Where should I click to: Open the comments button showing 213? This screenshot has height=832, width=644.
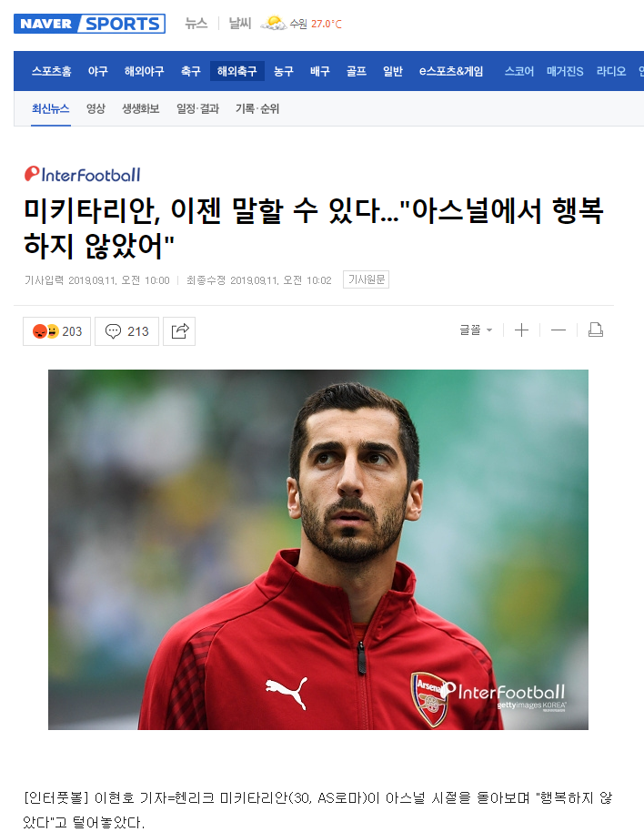click(126, 331)
